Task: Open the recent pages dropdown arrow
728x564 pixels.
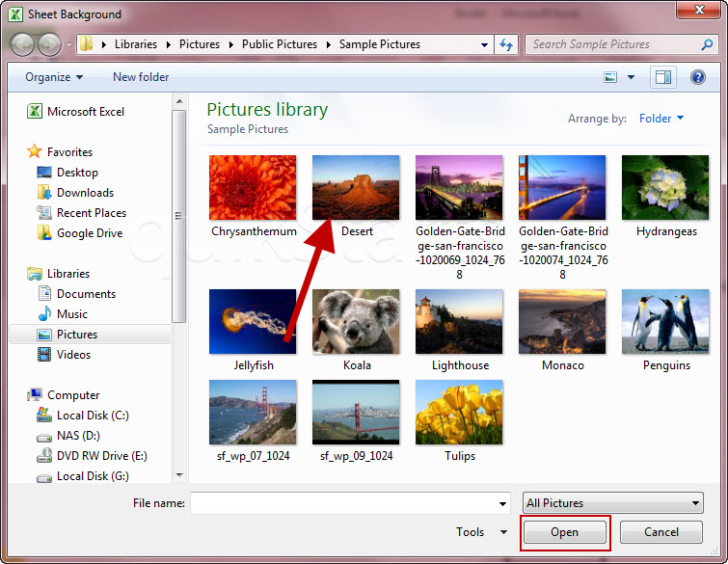Action: tap(68, 45)
